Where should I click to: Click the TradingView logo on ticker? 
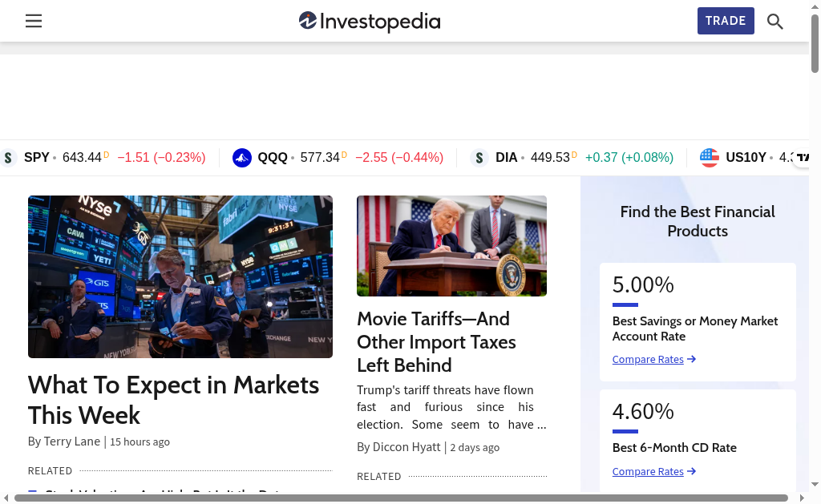(x=802, y=158)
